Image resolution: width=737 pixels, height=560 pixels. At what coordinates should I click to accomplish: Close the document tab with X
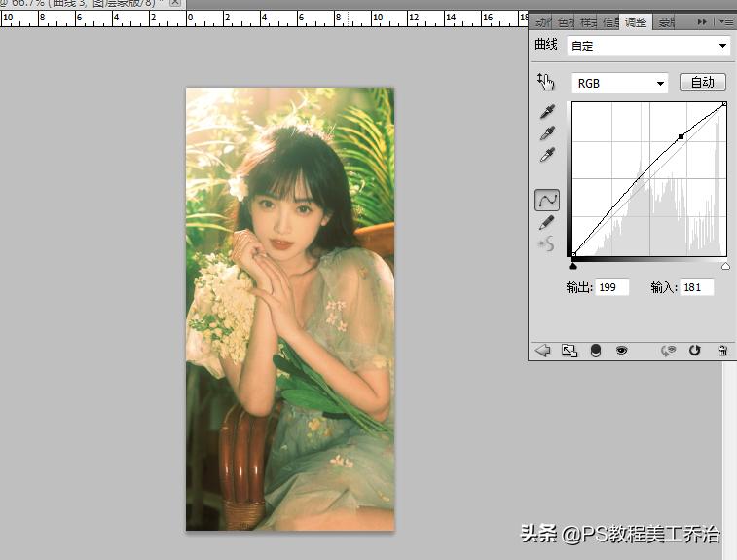tap(174, 2)
